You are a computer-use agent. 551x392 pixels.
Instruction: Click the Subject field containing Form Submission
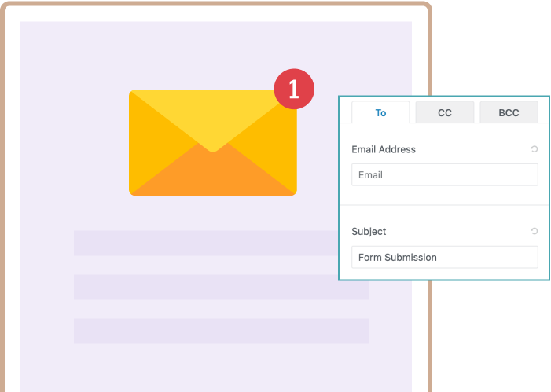444,257
